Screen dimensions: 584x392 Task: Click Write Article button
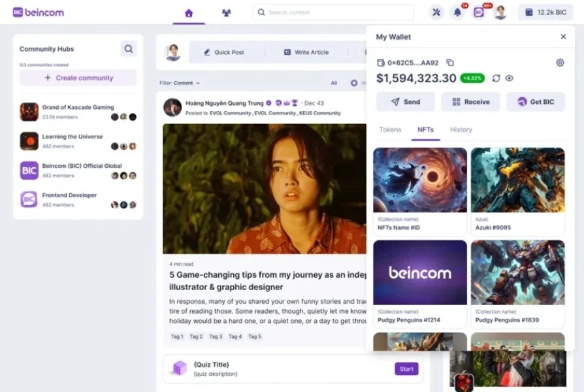click(306, 52)
